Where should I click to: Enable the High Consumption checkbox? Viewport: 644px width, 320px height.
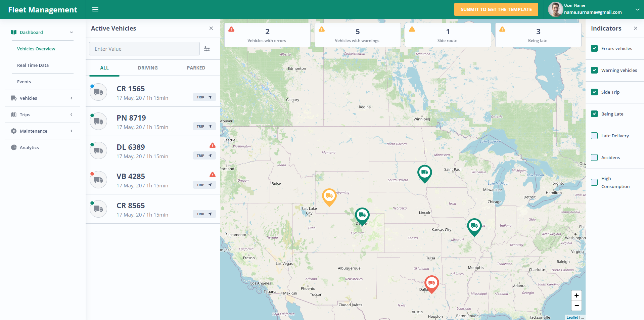tap(594, 182)
